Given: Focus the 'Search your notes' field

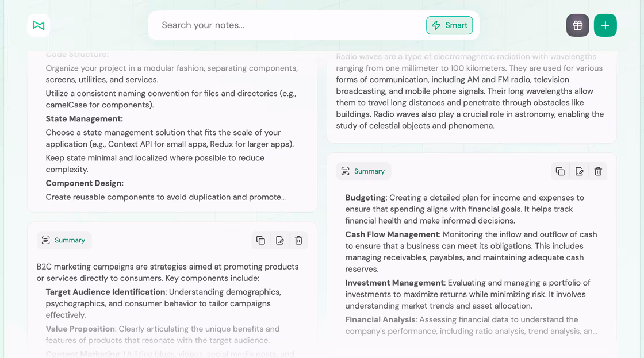Looking at the screenshot, I should 287,25.
